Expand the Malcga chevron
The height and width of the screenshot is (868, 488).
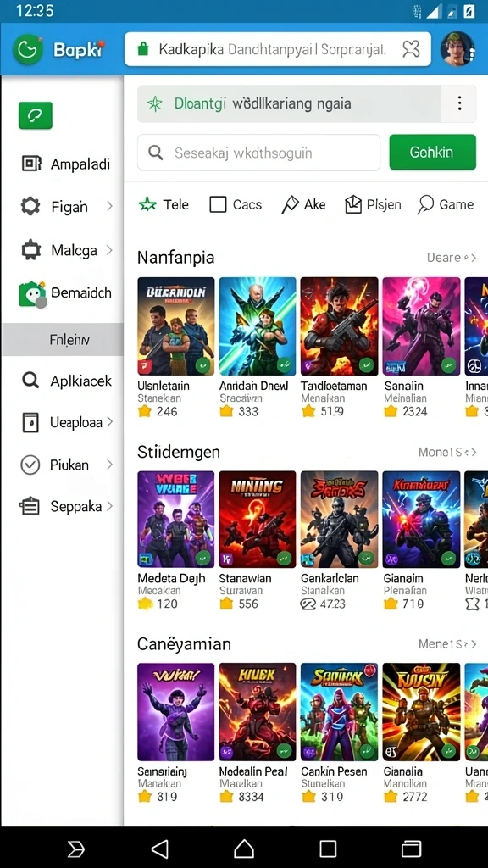point(109,250)
